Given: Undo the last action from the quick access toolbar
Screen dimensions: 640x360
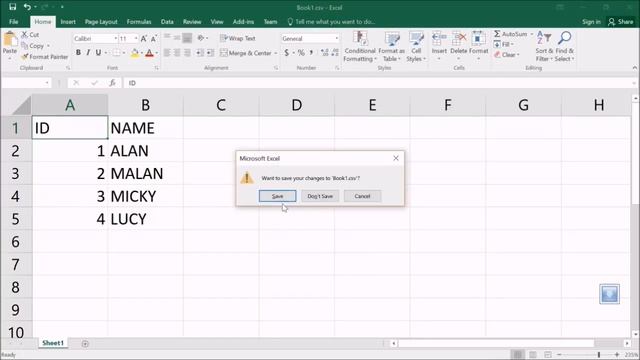Looking at the screenshot, I should pyautogui.click(x=27, y=7).
